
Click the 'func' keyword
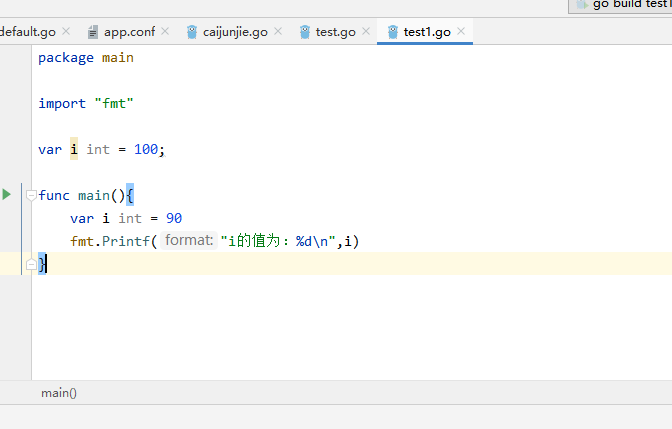pyautogui.click(x=54, y=195)
